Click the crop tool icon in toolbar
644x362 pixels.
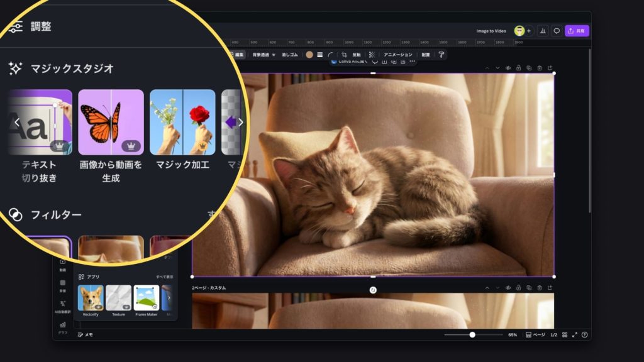pyautogui.click(x=344, y=55)
